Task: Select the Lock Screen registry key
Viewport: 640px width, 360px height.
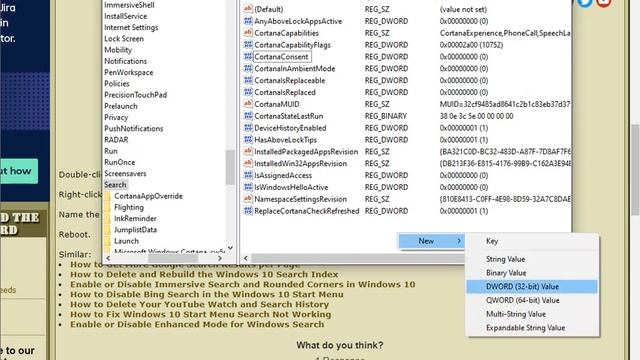Action: (124, 39)
